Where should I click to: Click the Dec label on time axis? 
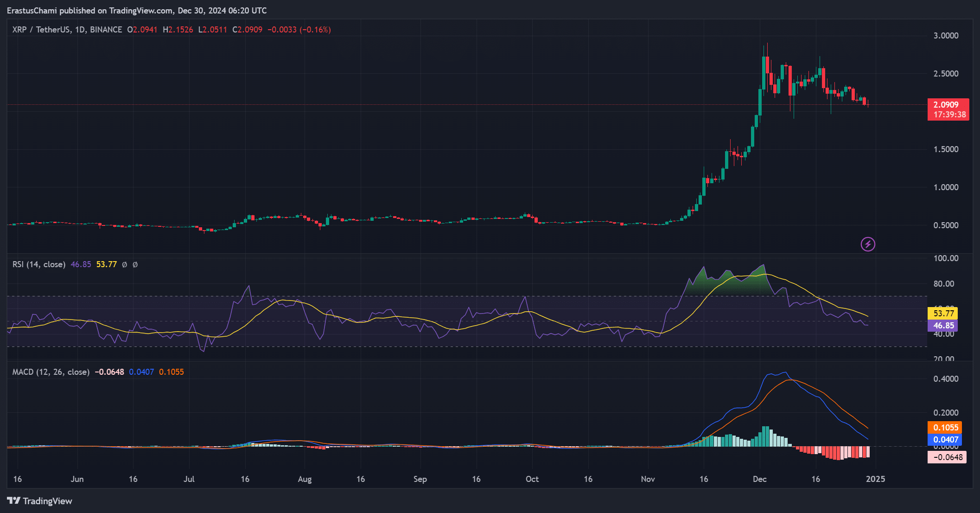[x=759, y=479]
